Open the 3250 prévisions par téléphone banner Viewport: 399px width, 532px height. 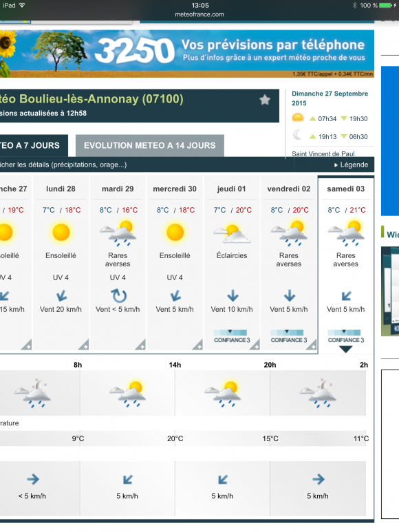187,54
